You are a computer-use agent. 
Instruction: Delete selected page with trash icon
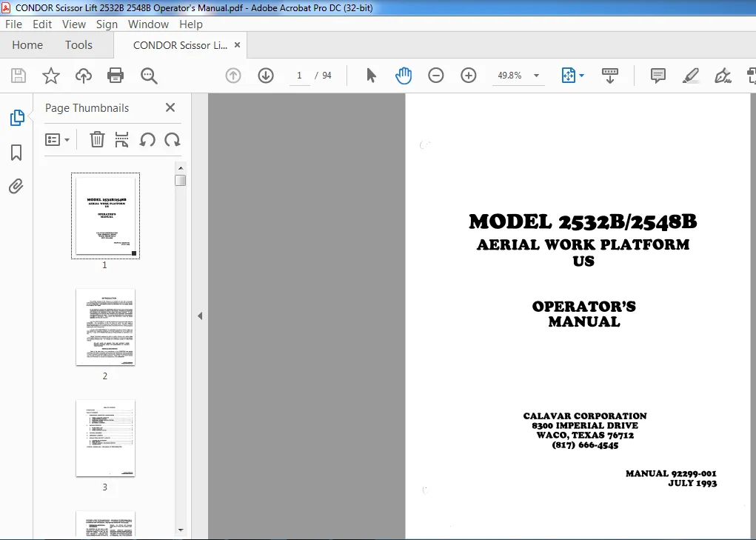tap(97, 140)
